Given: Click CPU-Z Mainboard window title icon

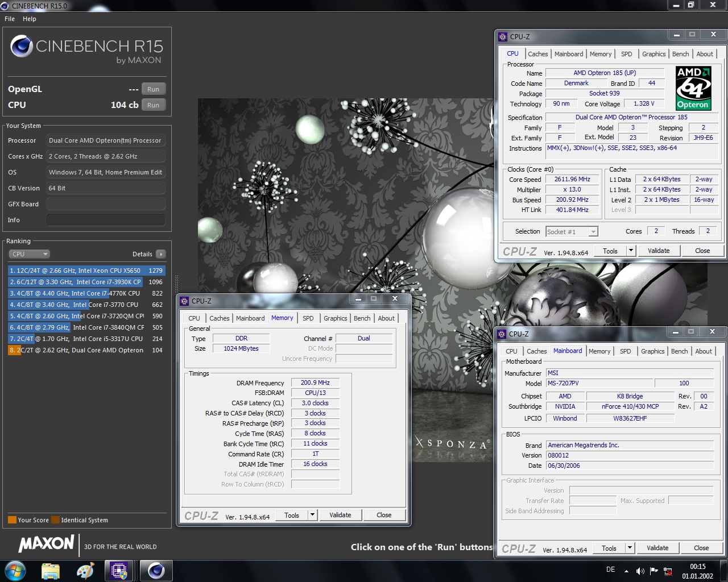Looking at the screenshot, I should (x=502, y=334).
